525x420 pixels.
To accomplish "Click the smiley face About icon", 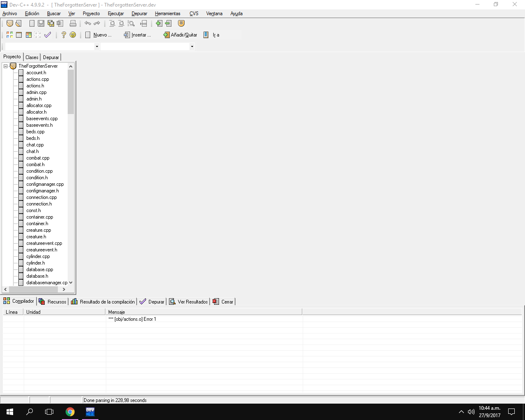I will point(73,35).
